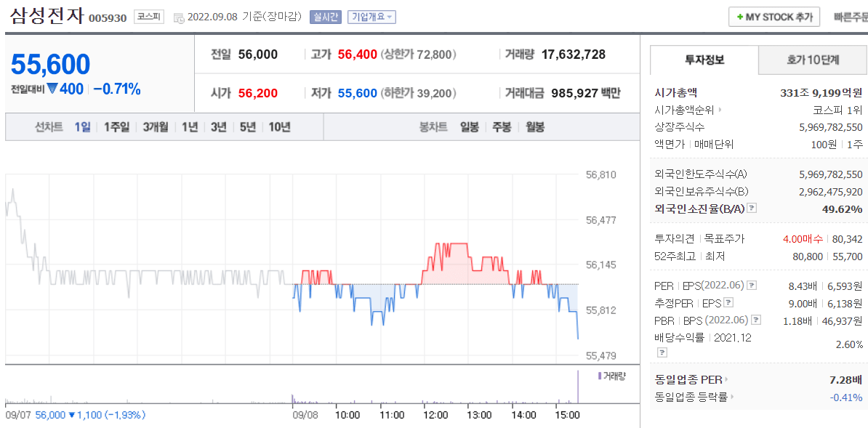Click the purple 거래량 legend marker

coord(600,376)
